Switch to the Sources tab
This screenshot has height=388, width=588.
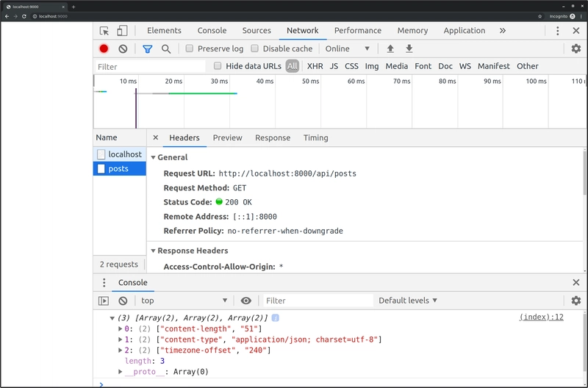coord(257,31)
